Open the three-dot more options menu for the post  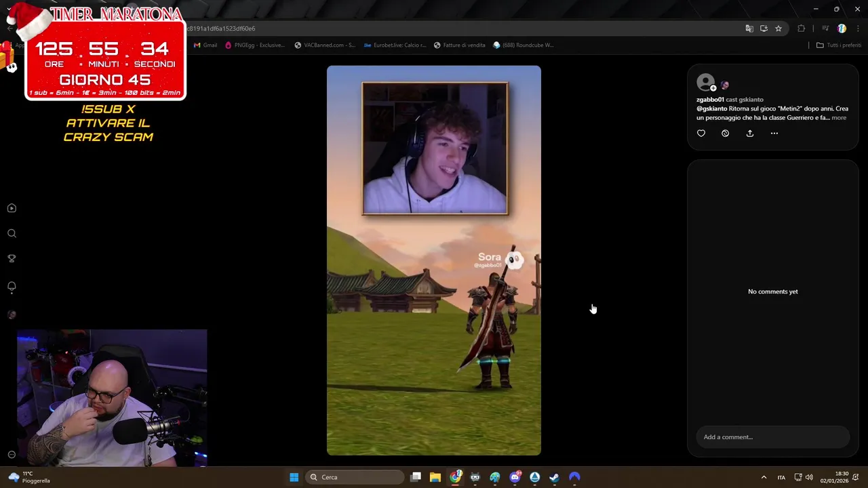click(x=774, y=134)
